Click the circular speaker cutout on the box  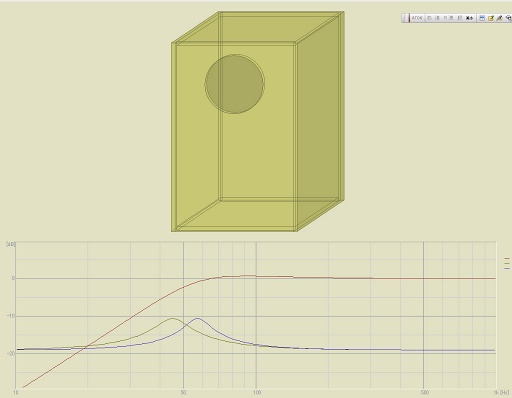pyautogui.click(x=235, y=84)
